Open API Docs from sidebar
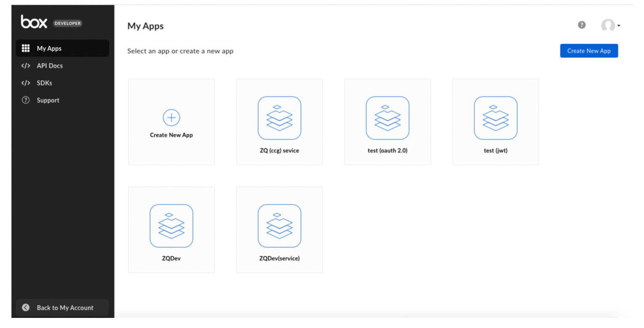Image resolution: width=644 pixels, height=328 pixels. pos(62,66)
